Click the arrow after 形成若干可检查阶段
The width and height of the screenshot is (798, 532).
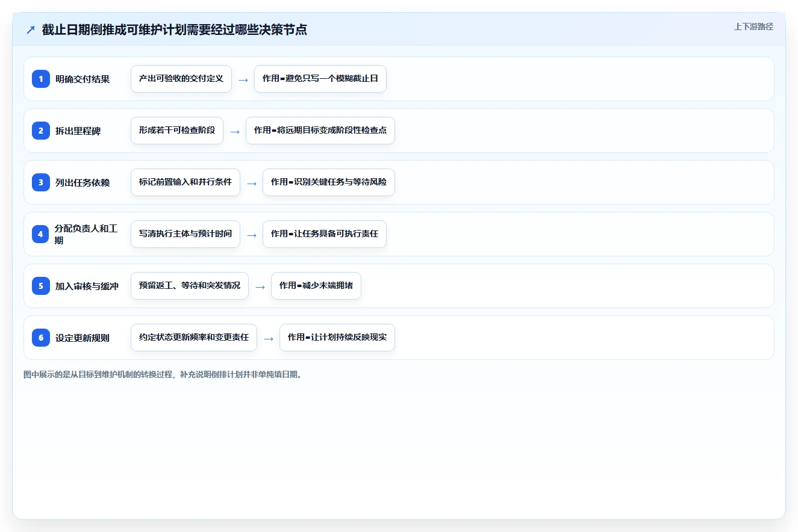pos(235,131)
